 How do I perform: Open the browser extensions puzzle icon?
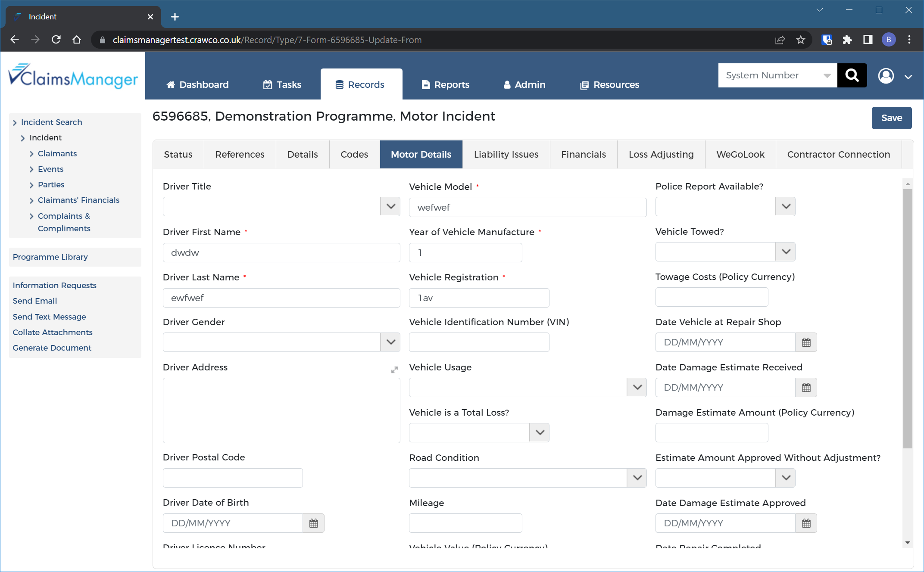847,40
